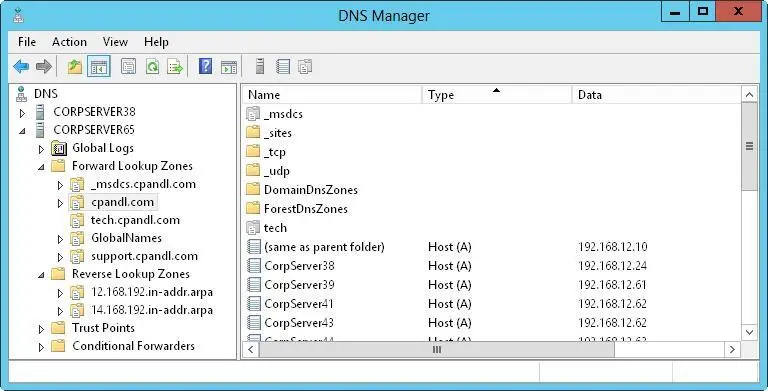This screenshot has width=768, height=391.
Task: Toggle the Show/Hide Action Pane icon
Action: point(229,67)
